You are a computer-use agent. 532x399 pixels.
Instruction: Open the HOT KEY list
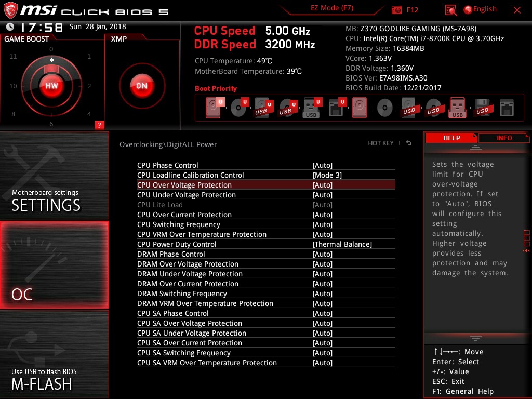tap(381, 143)
